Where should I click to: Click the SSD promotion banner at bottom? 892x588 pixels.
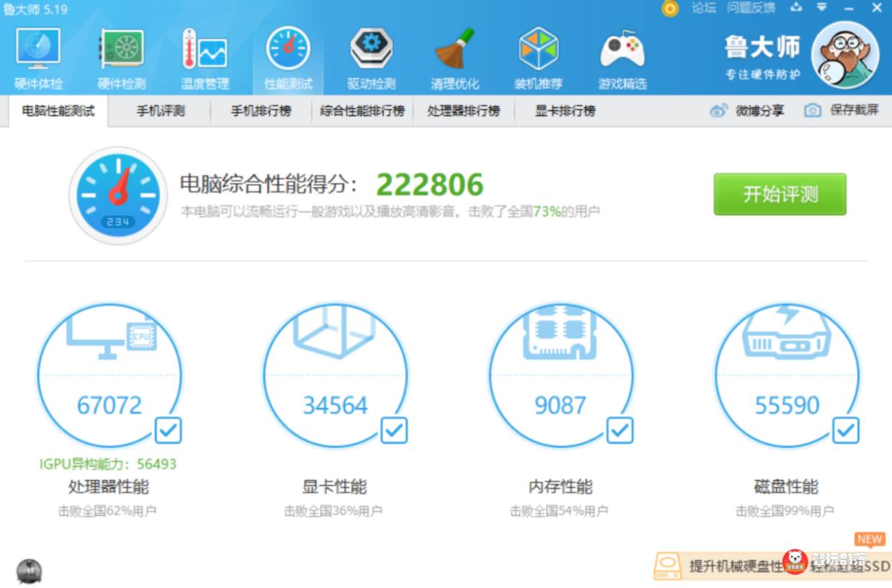768,566
